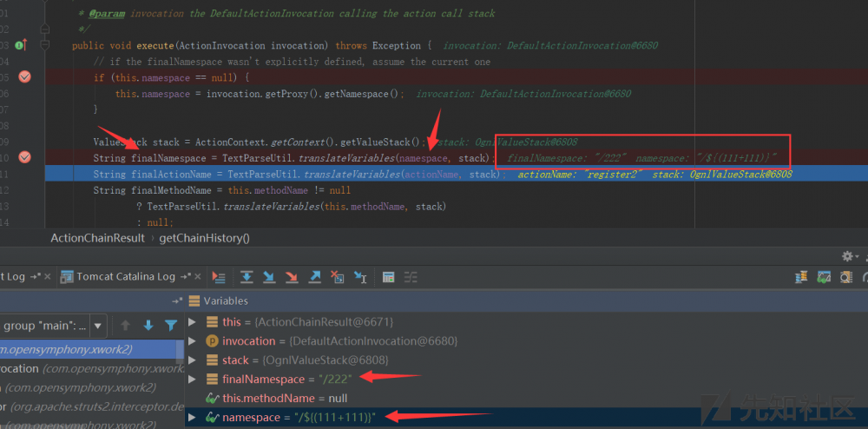The height and width of the screenshot is (429, 868).
Task: Click frames filter funnel icon
Action: click(171, 326)
